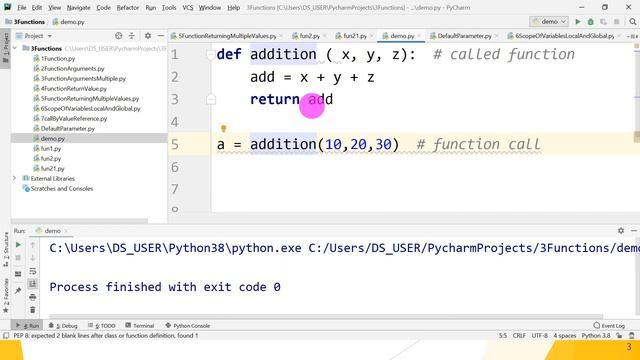Viewport: 640px width, 360px height.
Task: Open the Refactor menu
Action: [x=128, y=8]
